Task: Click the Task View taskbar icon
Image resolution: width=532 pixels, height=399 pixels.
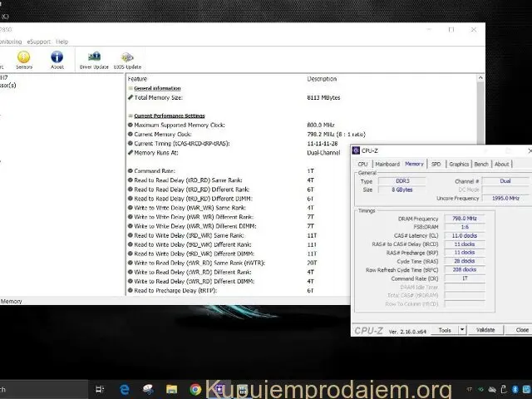Action: pos(100,388)
